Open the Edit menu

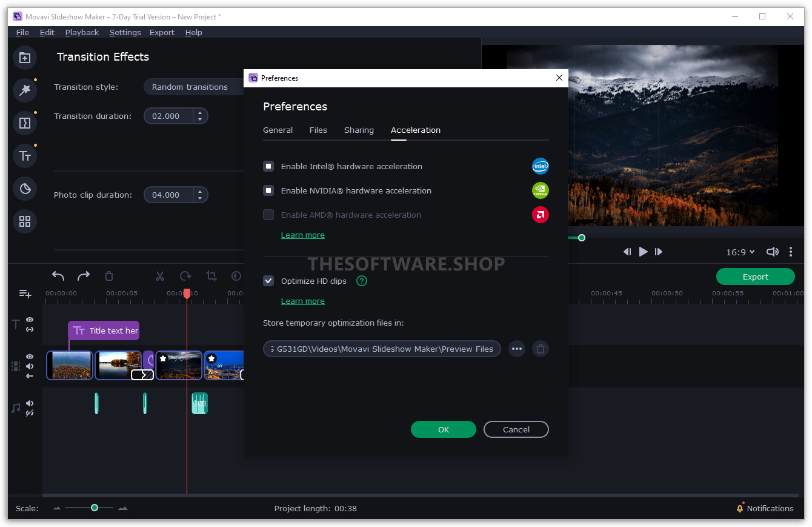pyautogui.click(x=47, y=32)
